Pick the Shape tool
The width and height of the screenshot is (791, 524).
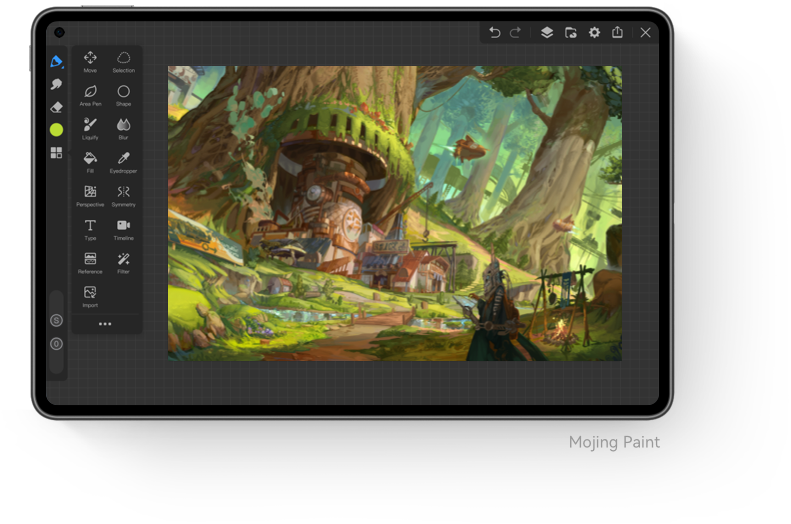124,95
